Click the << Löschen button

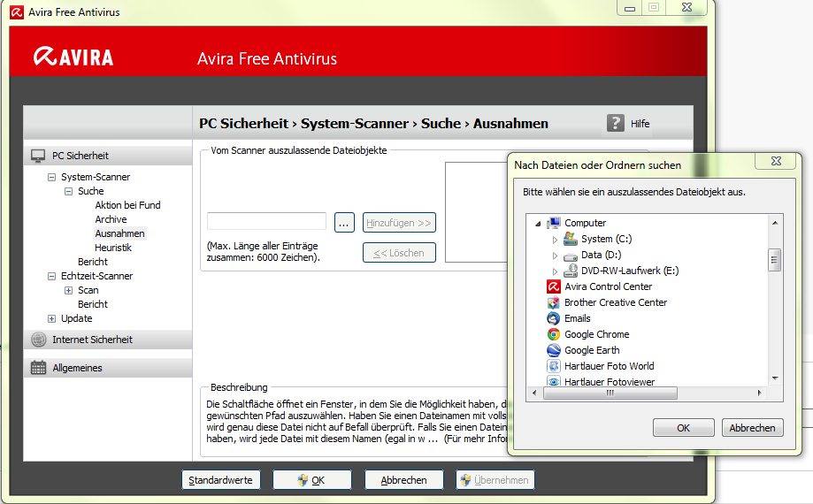pos(399,253)
